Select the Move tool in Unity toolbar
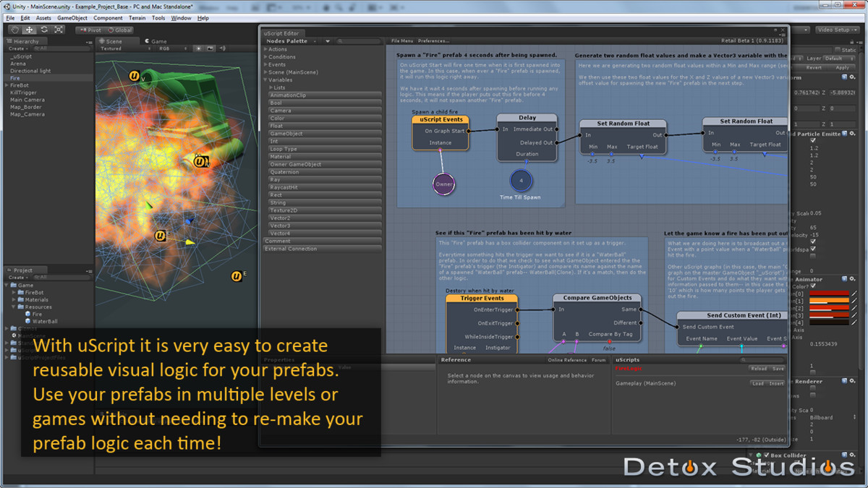Image resolution: width=868 pixels, height=488 pixels. coord(30,30)
